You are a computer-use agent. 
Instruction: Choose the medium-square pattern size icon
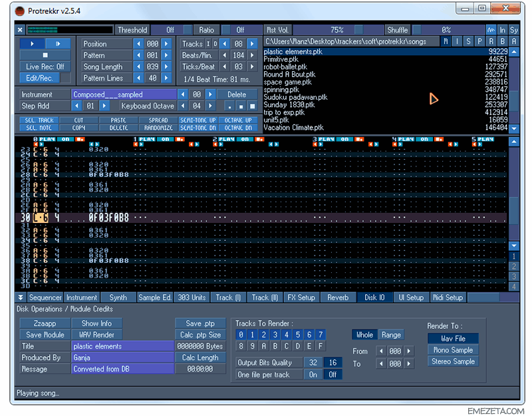241,106
